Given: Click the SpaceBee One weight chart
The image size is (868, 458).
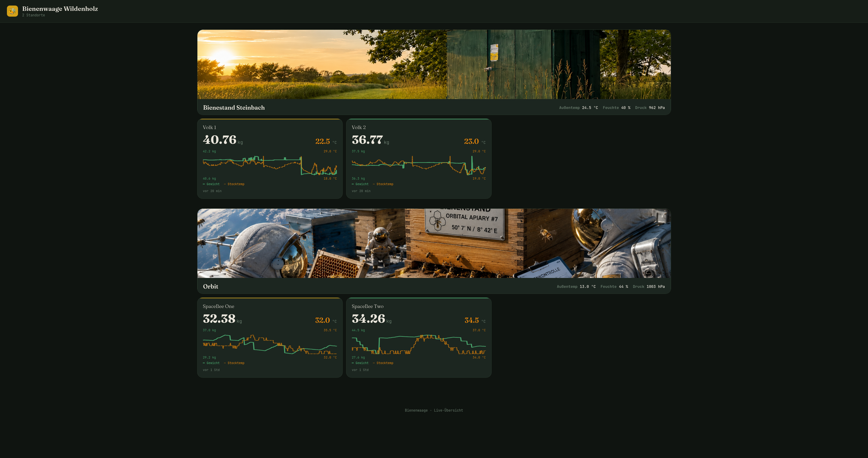Looking at the screenshot, I should click(x=270, y=344).
